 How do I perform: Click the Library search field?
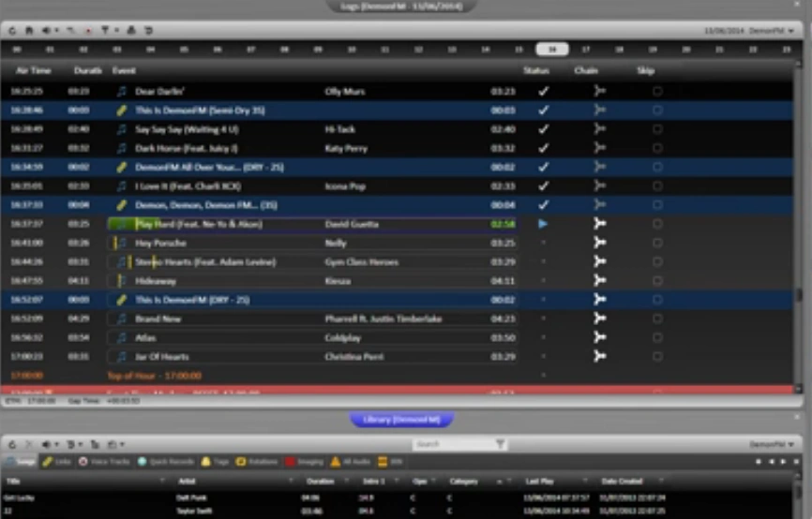coord(454,444)
